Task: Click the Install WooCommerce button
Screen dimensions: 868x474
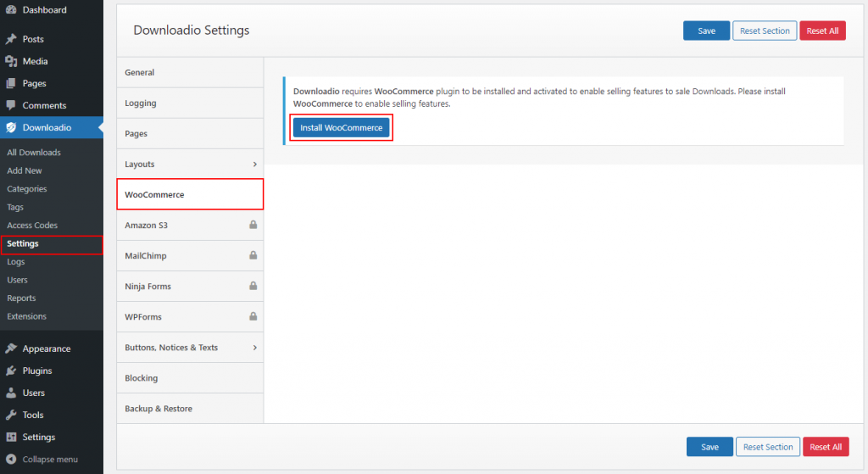Action: point(341,127)
